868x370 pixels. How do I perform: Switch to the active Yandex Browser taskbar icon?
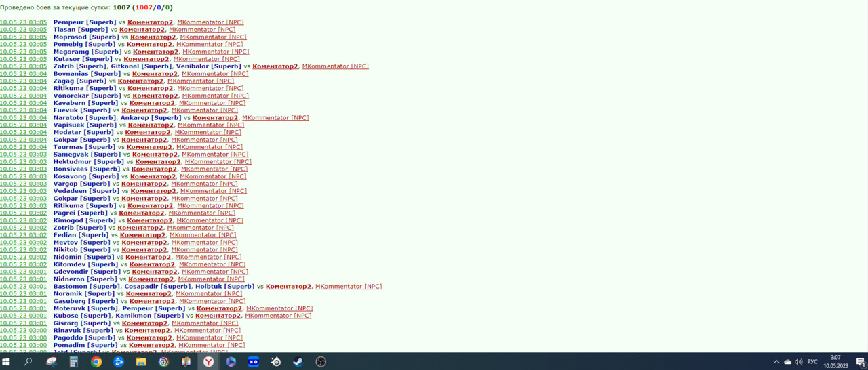pos(208,362)
